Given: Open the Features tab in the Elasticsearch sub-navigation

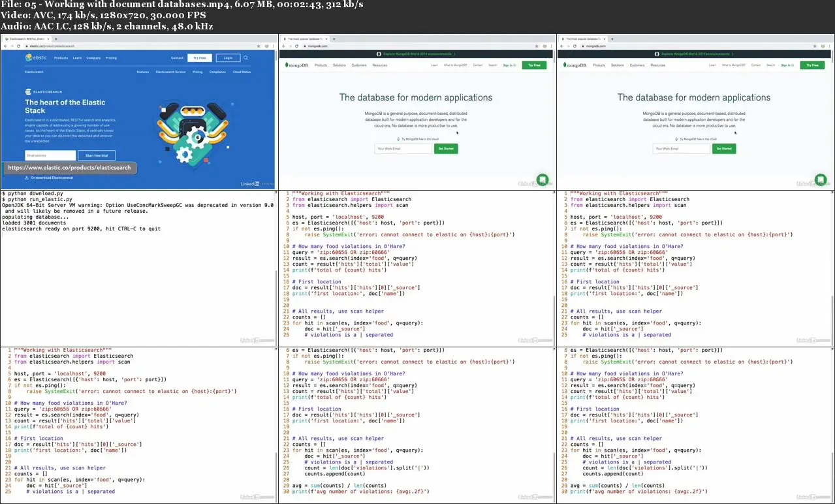Looking at the screenshot, I should pos(143,72).
